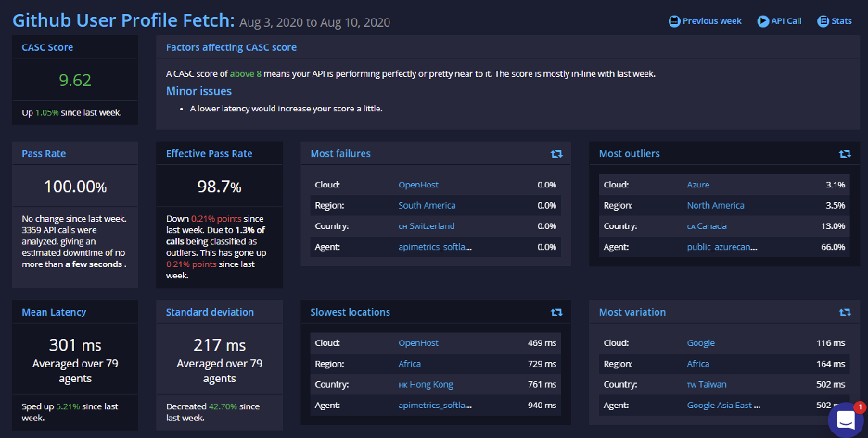The height and width of the screenshot is (438, 868).
Task: Open apimetrics_softla agent in Slowest locations
Action: pos(435,406)
